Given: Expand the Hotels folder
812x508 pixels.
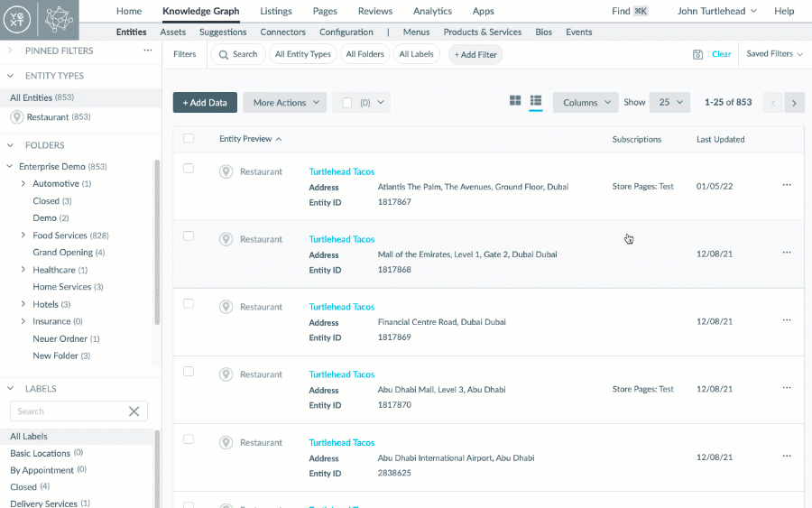Looking at the screenshot, I should [23, 304].
